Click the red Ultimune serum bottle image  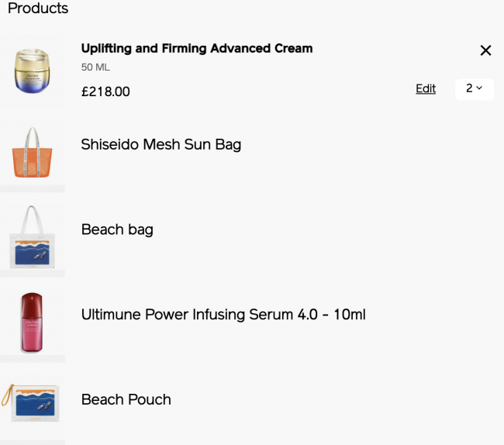[x=32, y=323]
